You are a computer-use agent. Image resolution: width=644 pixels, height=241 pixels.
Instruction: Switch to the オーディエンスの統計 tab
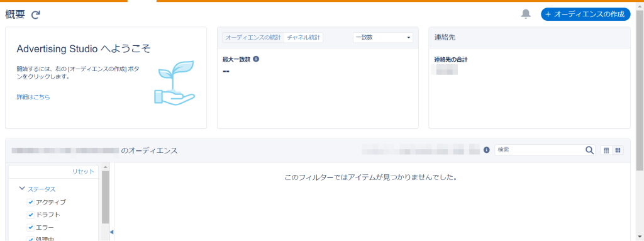pyautogui.click(x=253, y=37)
